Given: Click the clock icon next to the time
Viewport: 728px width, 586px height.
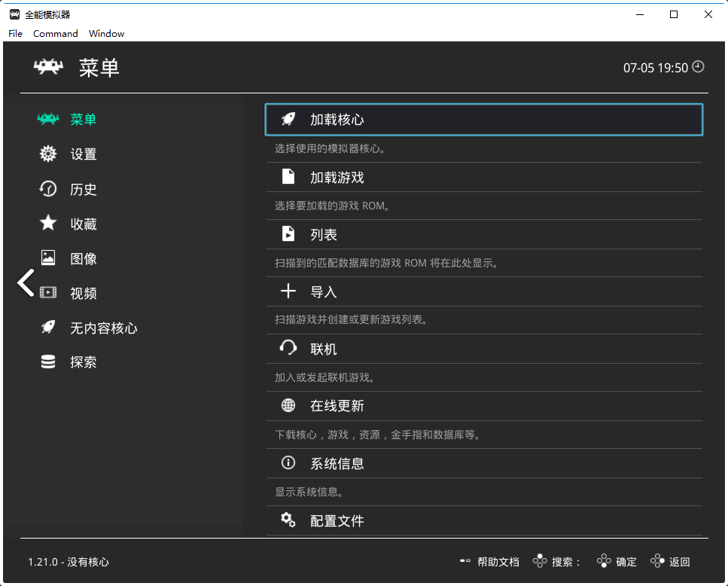Looking at the screenshot, I should click(698, 67).
